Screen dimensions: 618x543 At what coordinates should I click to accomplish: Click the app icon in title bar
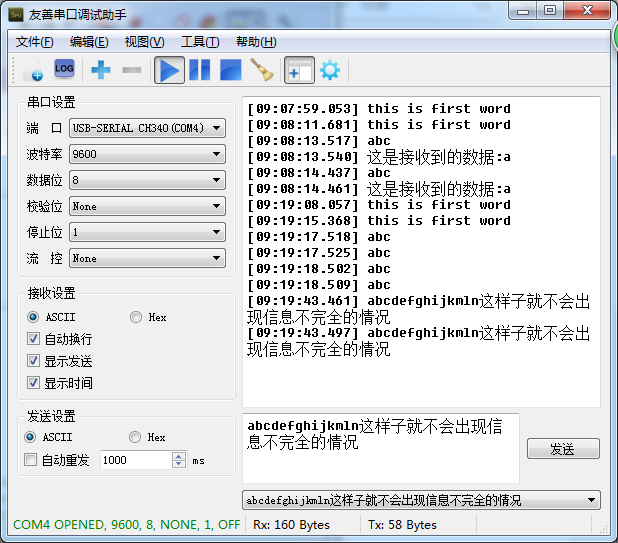(x=16, y=15)
